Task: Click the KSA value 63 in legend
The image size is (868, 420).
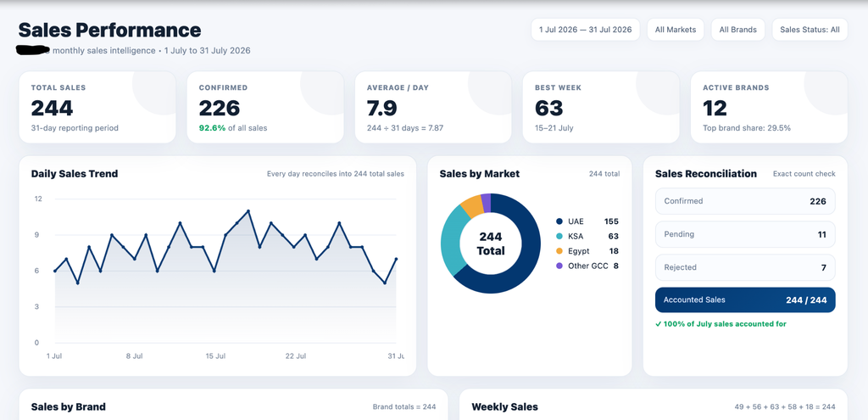Action: tap(614, 237)
